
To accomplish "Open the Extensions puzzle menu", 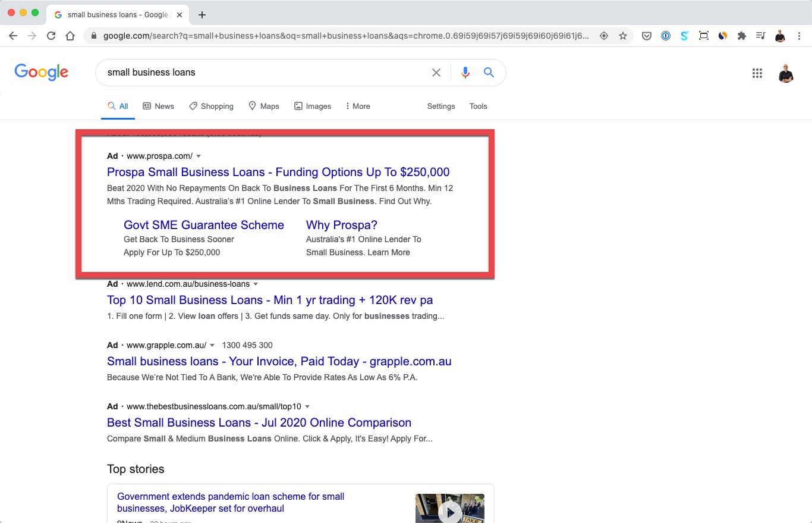I will tap(742, 36).
